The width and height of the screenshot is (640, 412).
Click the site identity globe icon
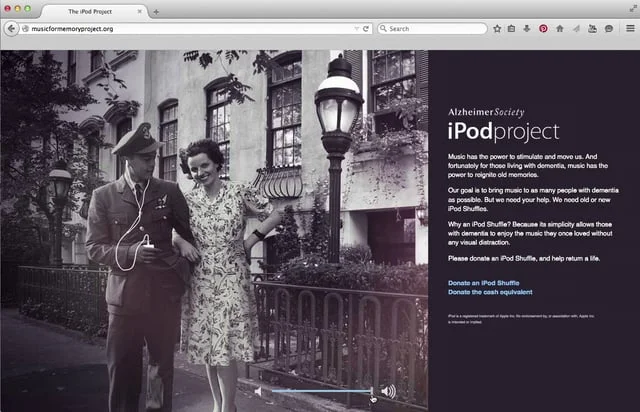point(25,29)
